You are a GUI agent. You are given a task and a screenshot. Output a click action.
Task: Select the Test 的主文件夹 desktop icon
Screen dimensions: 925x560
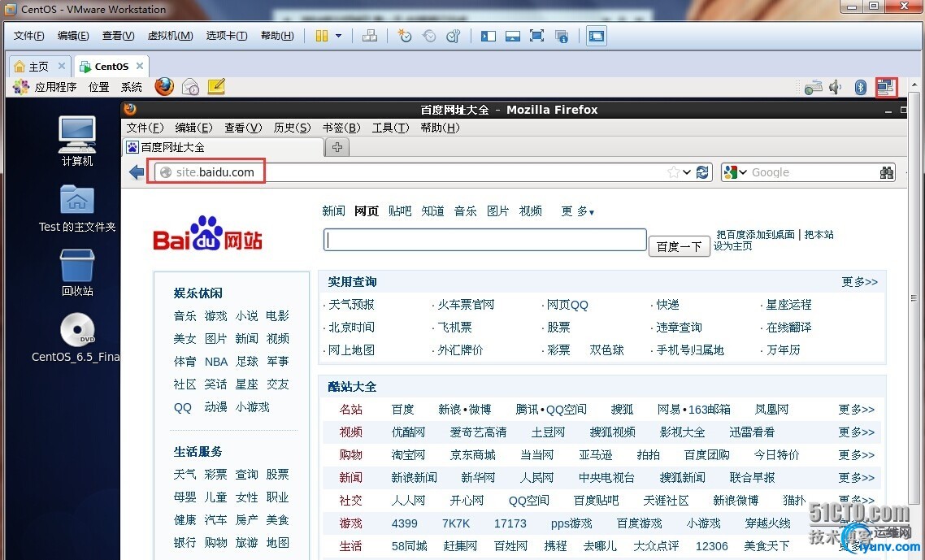point(77,209)
